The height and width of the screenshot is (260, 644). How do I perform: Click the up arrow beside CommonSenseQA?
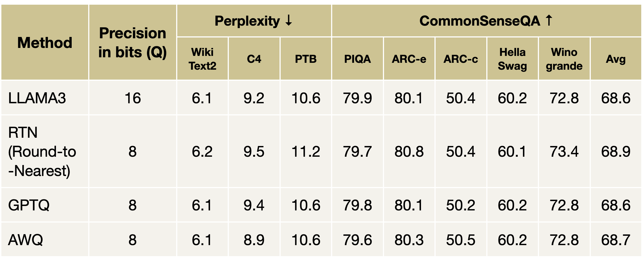pos(549,20)
